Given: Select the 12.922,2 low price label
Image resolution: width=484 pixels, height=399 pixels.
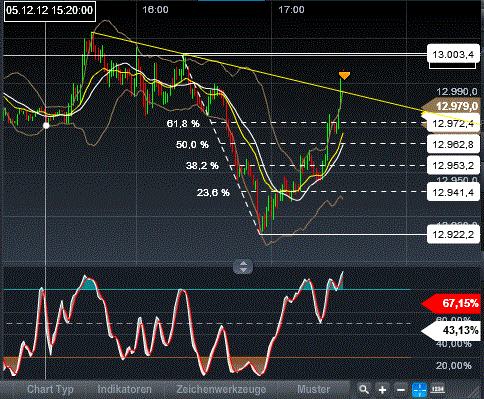Looking at the screenshot, I should pos(453,234).
